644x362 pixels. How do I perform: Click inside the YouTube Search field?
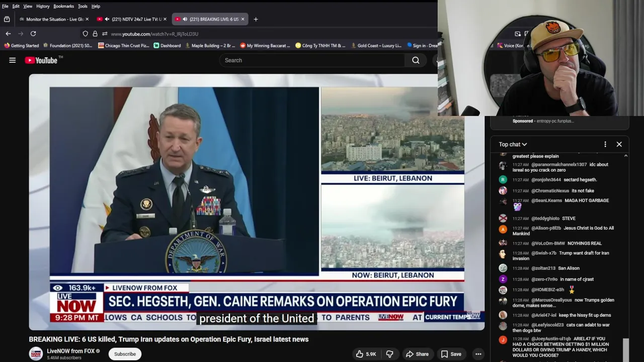point(312,60)
